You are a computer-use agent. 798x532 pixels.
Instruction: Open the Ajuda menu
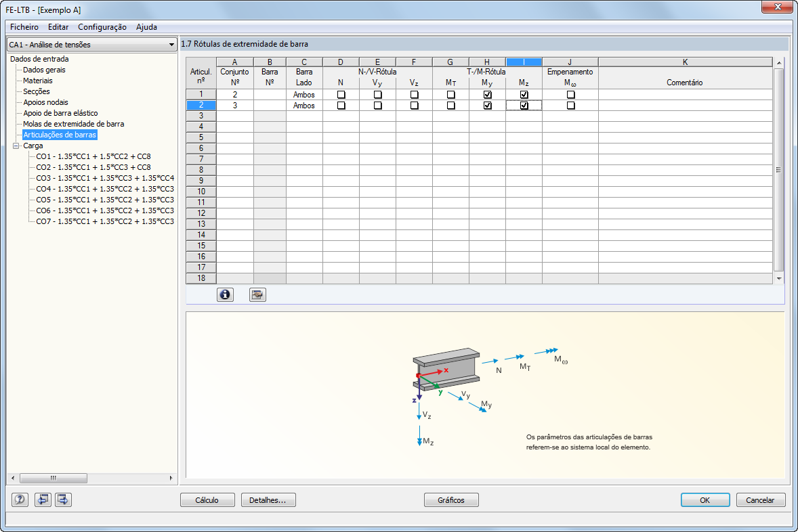tap(146, 27)
